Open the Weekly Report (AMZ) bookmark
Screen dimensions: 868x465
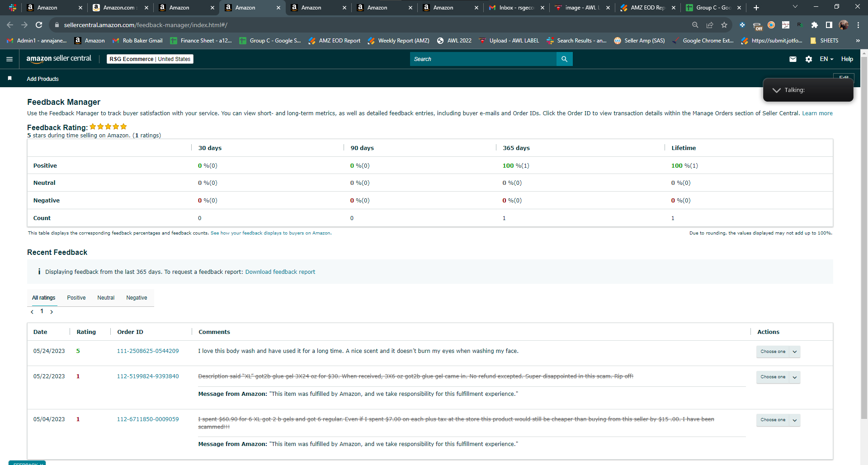click(x=398, y=41)
